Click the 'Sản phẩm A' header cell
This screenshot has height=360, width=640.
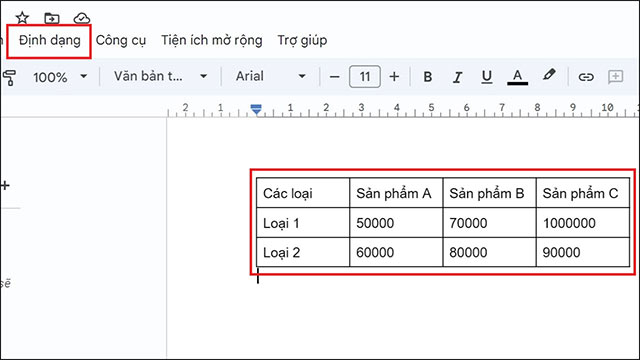(x=396, y=193)
